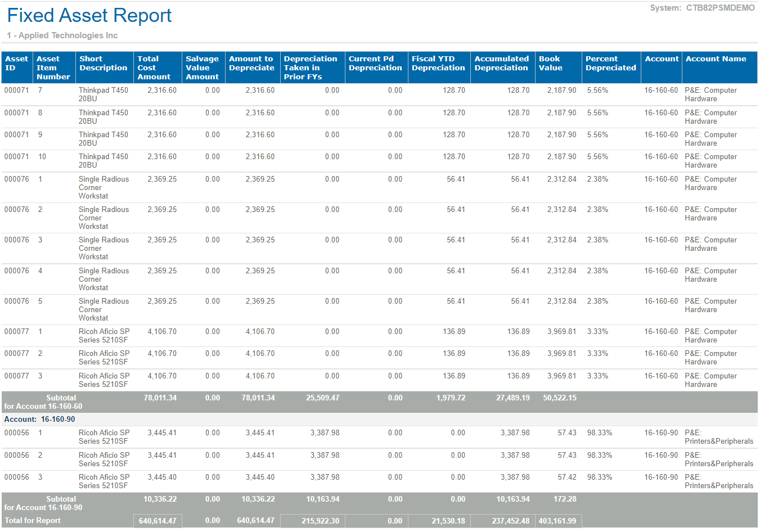This screenshot has width=760, height=532.
Task: Click the Amount to Depreciate column header
Action: coord(251,64)
